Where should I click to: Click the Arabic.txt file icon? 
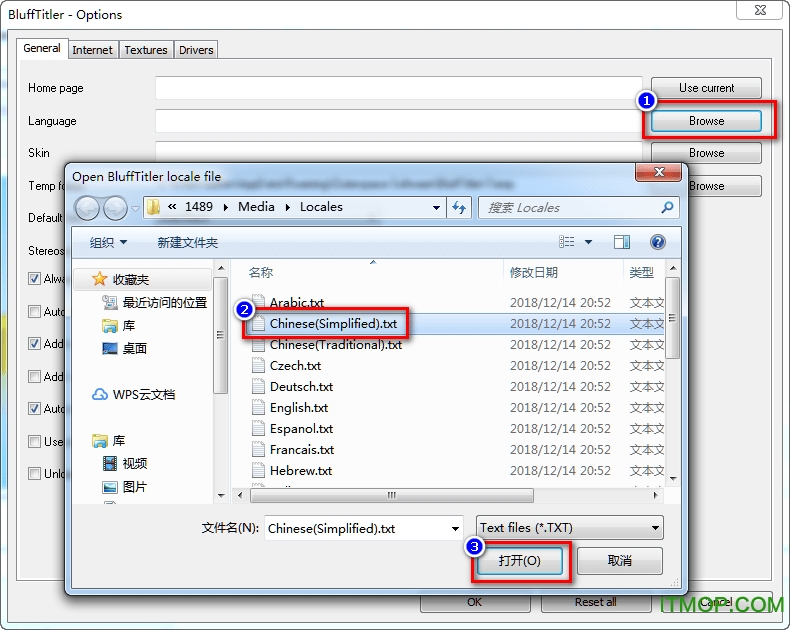tap(258, 301)
